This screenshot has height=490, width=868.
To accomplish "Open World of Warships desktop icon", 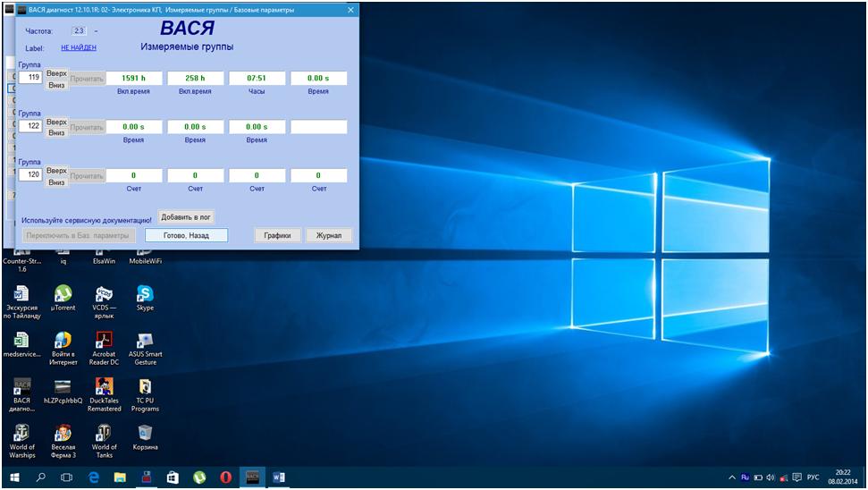I will 21,434.
